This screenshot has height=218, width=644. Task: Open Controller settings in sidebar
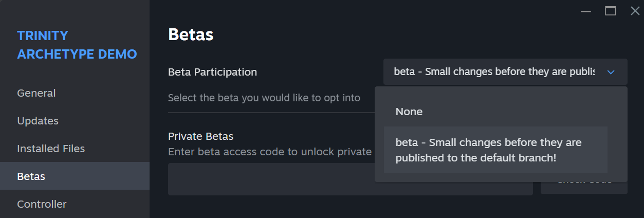pos(42,204)
